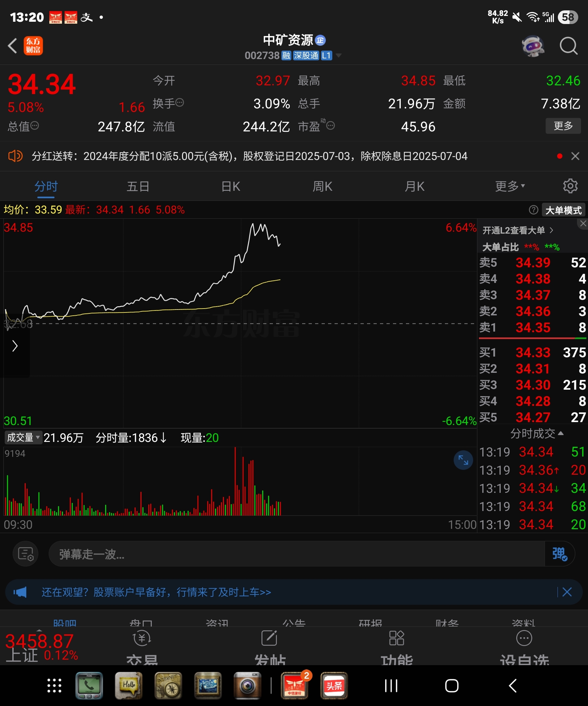Tap the 设自选 add to watchlist button
The height and width of the screenshot is (706, 588).
(x=524, y=648)
